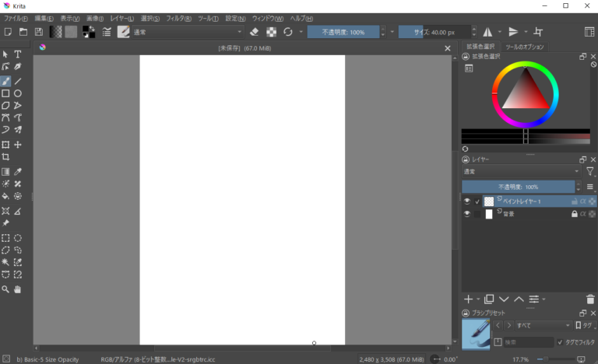Select the Pan hand tool
Viewport: 598px width, 364px height.
(18, 289)
